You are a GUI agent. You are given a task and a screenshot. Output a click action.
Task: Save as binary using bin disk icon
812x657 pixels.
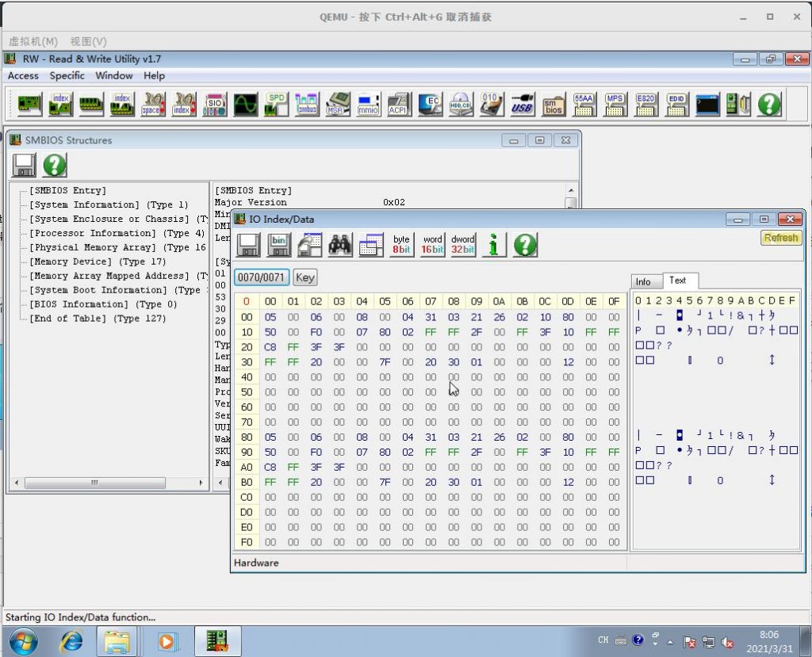279,245
